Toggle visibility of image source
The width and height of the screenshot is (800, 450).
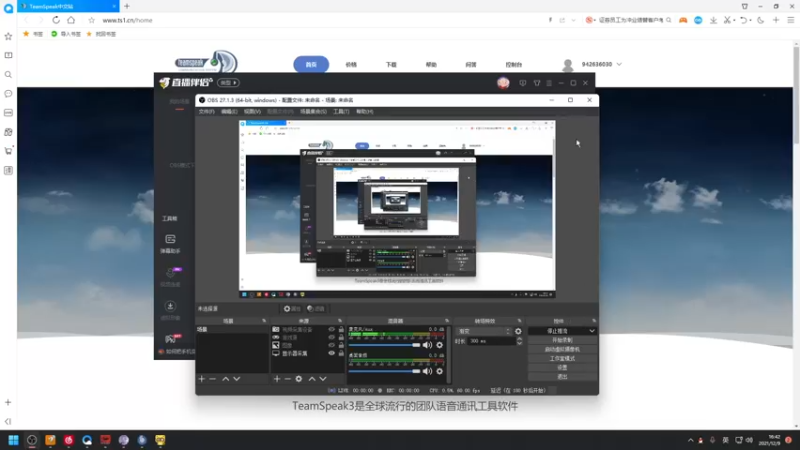click(x=332, y=345)
